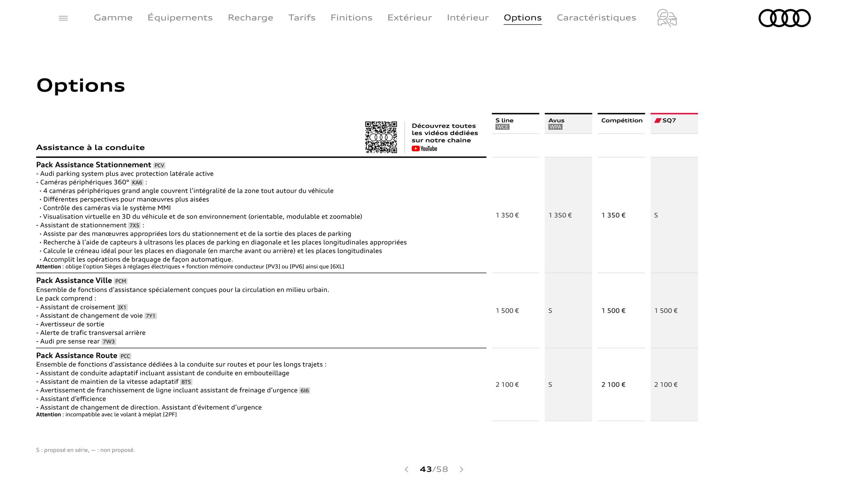Click the PCV code badge
This screenshot has height=488, width=868.
click(159, 166)
